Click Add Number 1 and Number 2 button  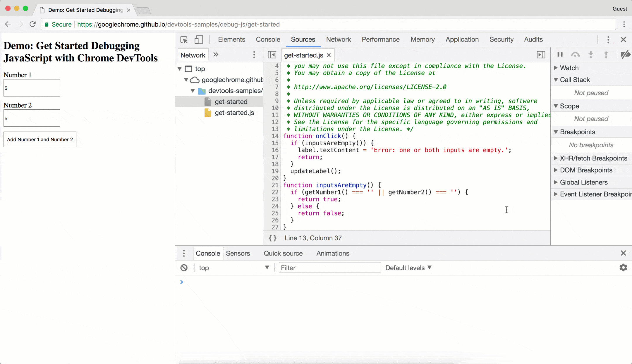point(40,139)
